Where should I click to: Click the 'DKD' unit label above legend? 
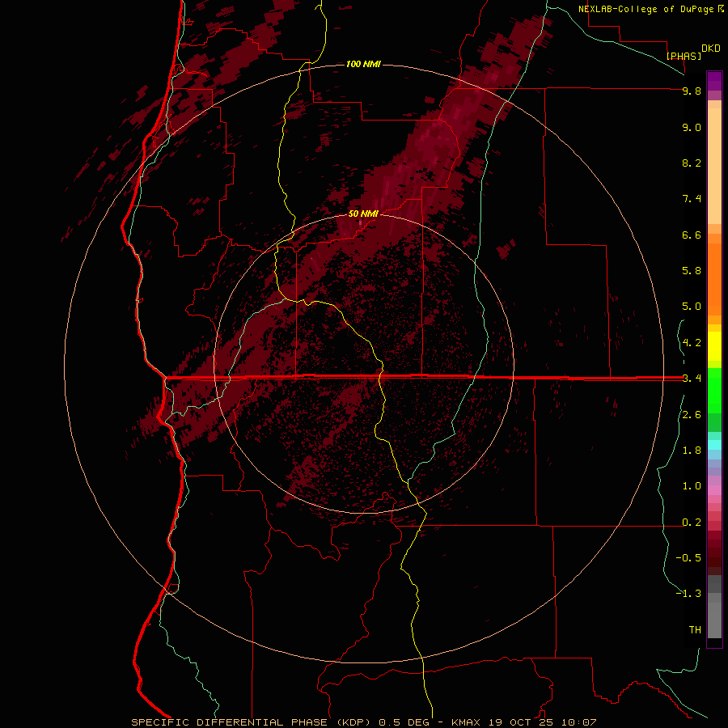(x=711, y=49)
